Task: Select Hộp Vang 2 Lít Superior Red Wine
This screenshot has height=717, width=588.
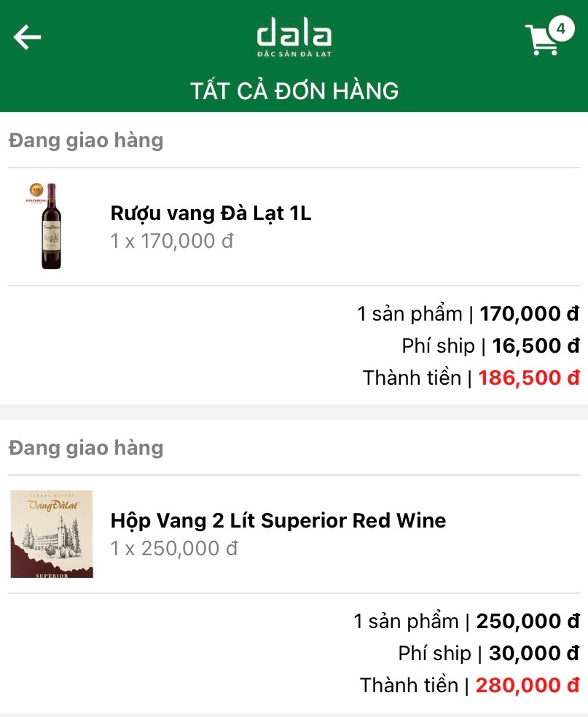Action: 278,521
